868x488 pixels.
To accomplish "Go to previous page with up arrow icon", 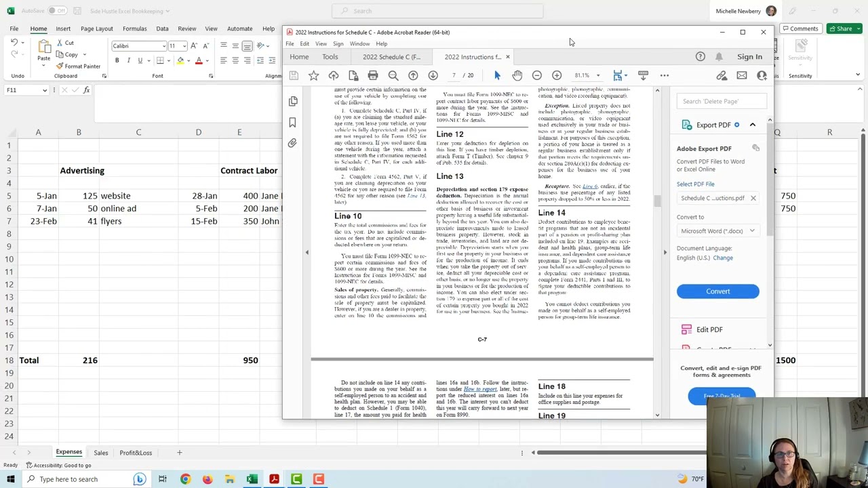I will (413, 75).
